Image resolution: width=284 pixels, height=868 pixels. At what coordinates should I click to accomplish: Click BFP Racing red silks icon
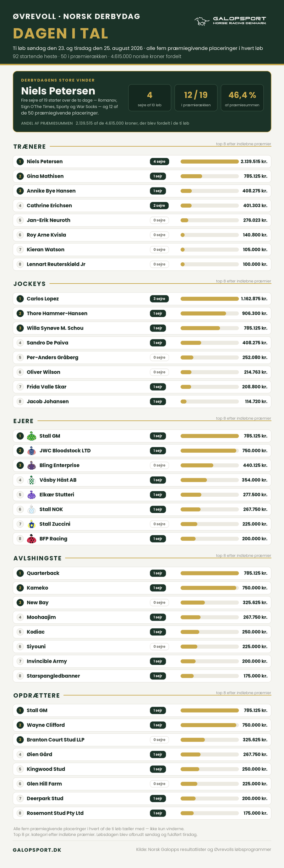click(32, 539)
